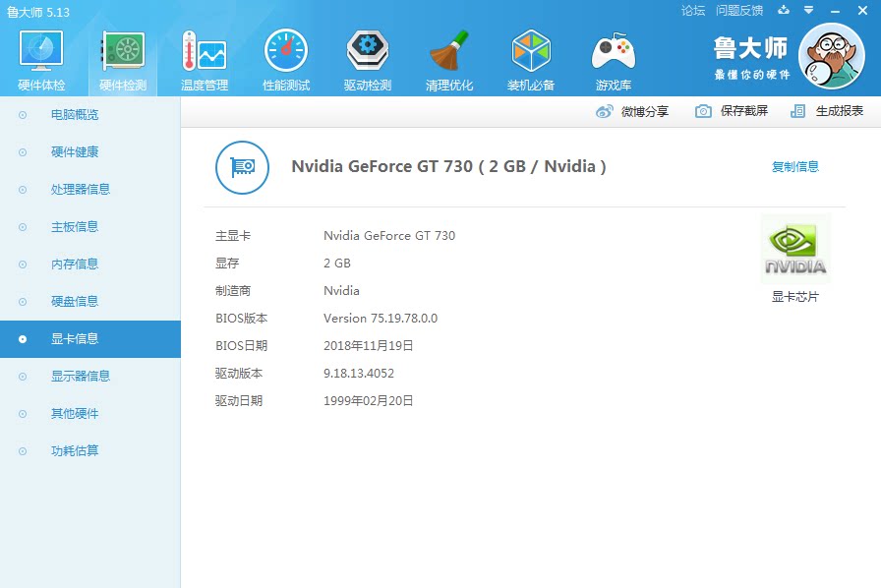Open 论坛 forum link
Screen dimensions: 881x588
tap(693, 11)
